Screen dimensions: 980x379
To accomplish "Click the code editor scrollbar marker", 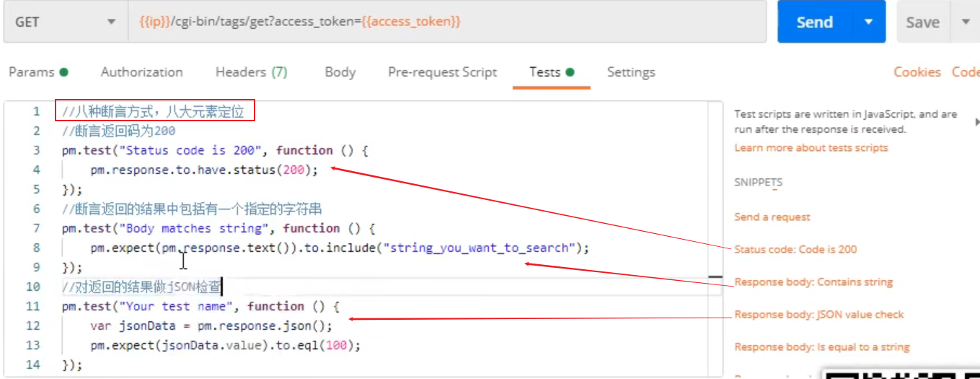I will click(x=715, y=276).
